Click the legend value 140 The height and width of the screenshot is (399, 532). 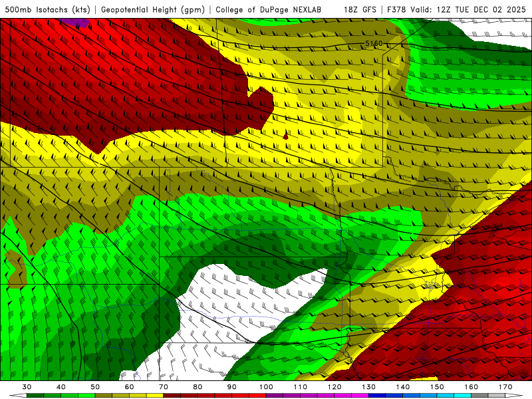coord(403,387)
